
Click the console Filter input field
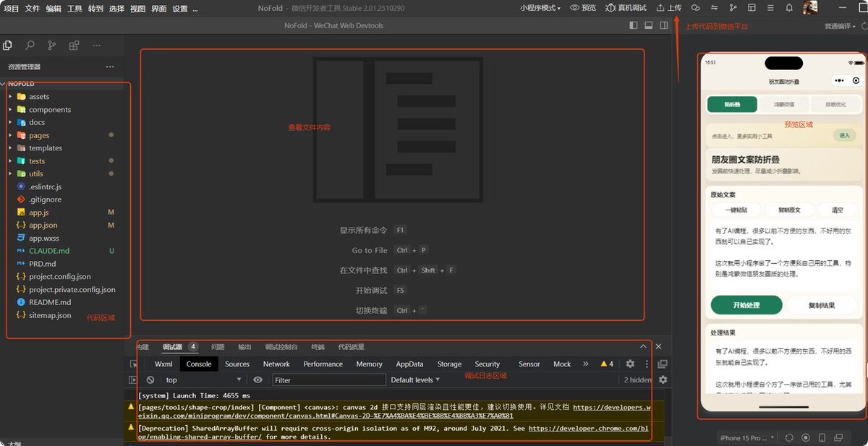329,379
